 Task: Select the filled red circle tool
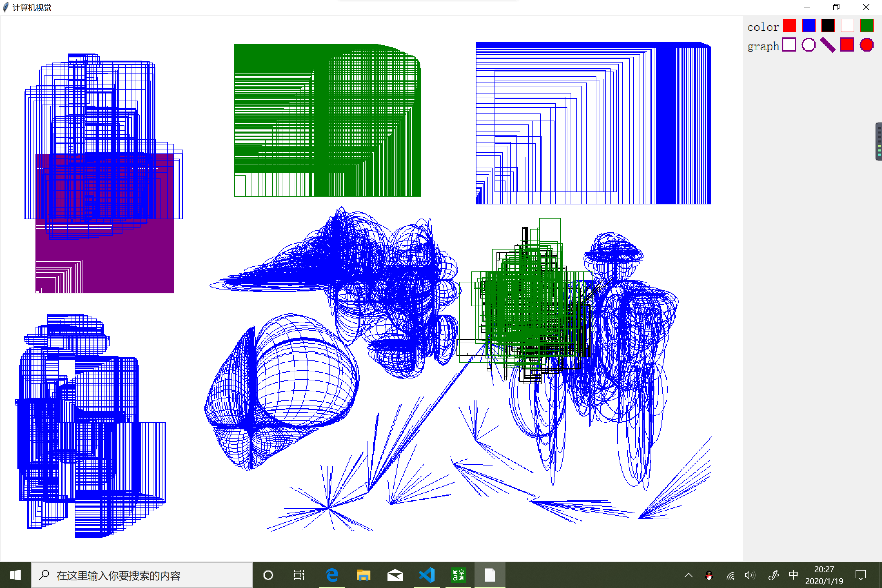pos(867,44)
